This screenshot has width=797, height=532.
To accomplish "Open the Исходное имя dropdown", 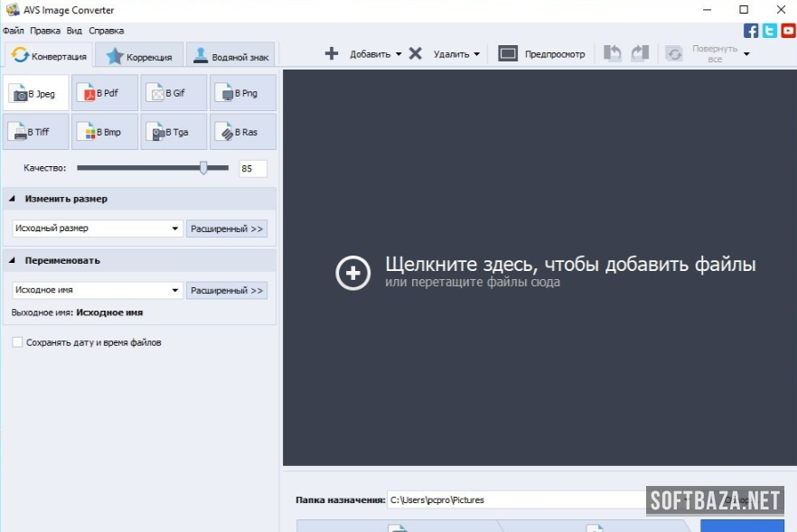I will point(98,291).
